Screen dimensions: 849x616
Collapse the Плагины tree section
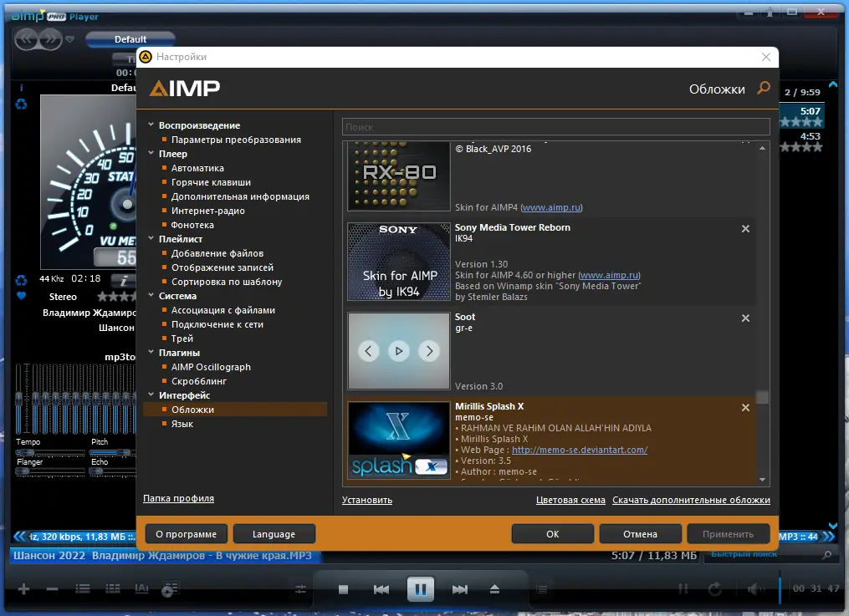(151, 352)
